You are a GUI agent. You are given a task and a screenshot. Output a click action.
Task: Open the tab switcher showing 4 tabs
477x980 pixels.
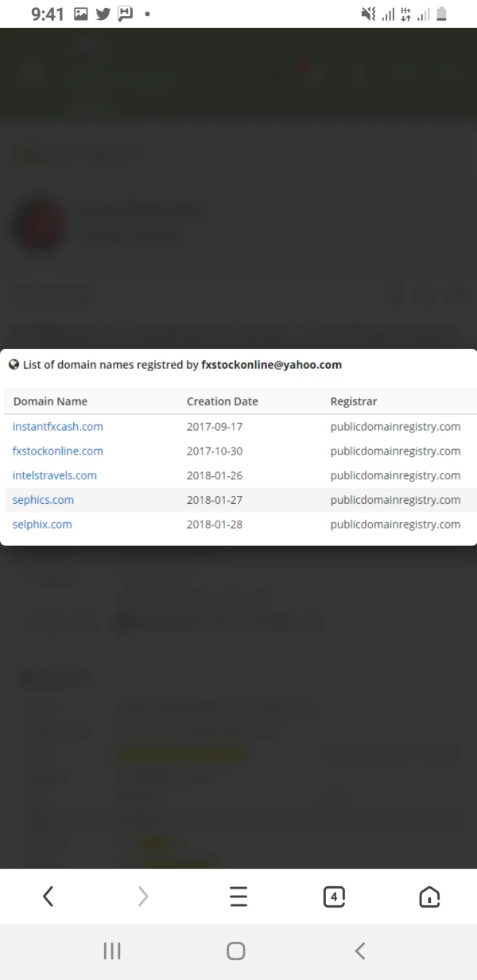[334, 897]
